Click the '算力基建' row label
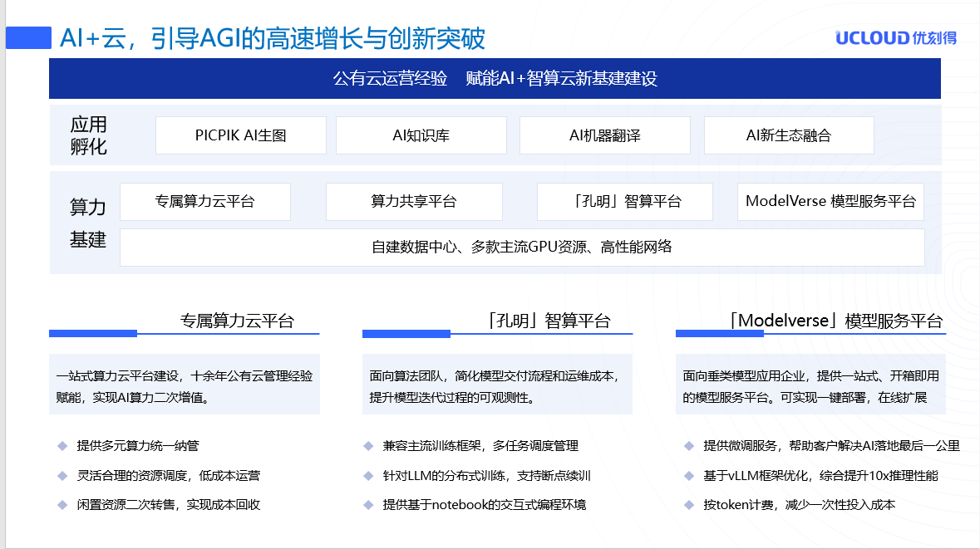This screenshot has width=980, height=549. tap(87, 223)
